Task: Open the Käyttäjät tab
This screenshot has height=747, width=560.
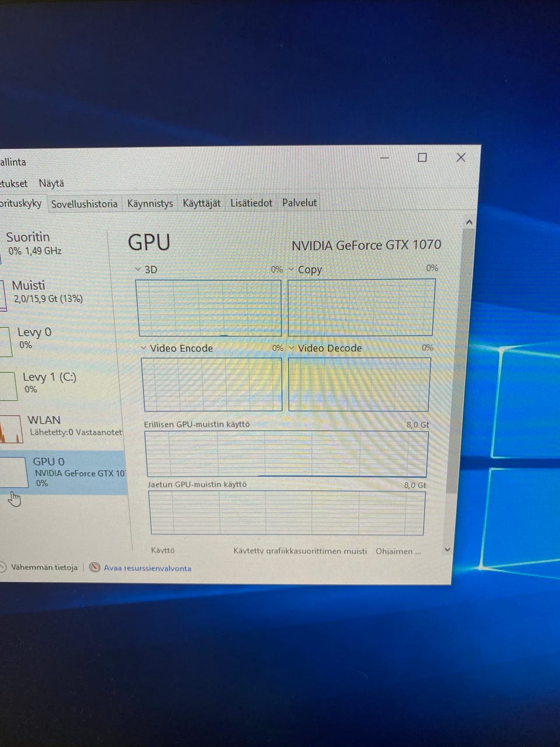Action: click(201, 203)
